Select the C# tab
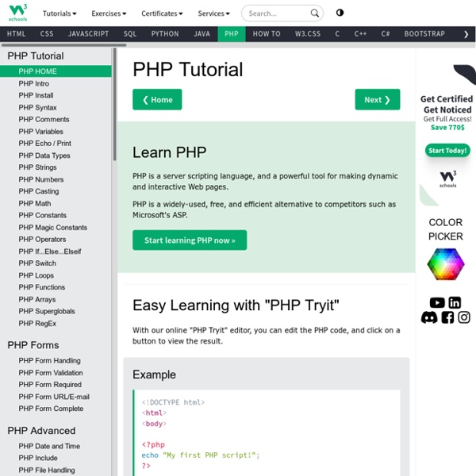This screenshot has width=476, height=476. pos(386,34)
